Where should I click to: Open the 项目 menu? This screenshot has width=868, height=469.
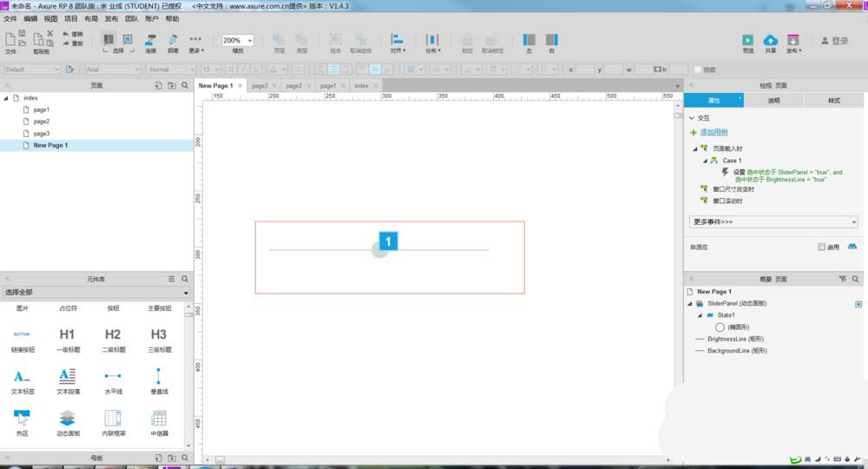[x=71, y=19]
